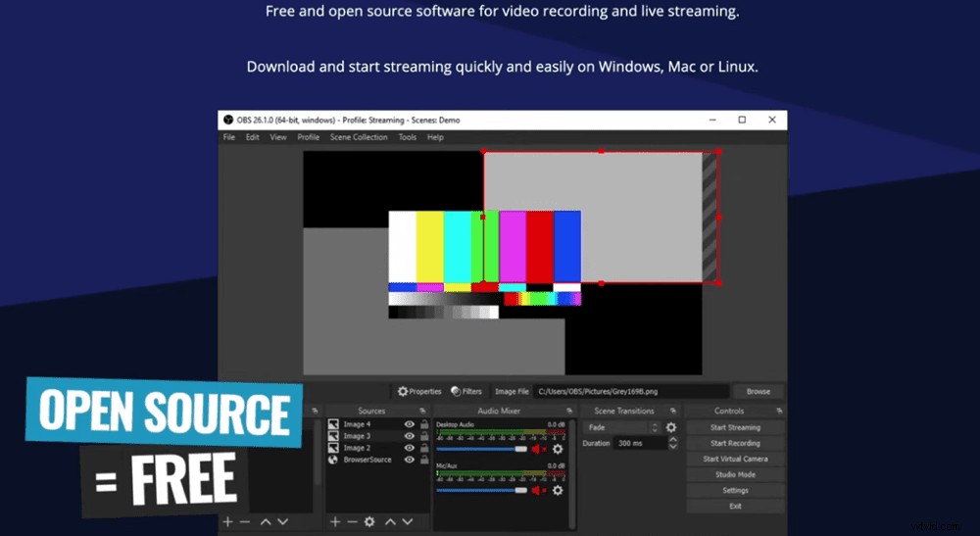
Task: Open Desktop Audio settings gear
Action: pyautogui.click(x=558, y=449)
